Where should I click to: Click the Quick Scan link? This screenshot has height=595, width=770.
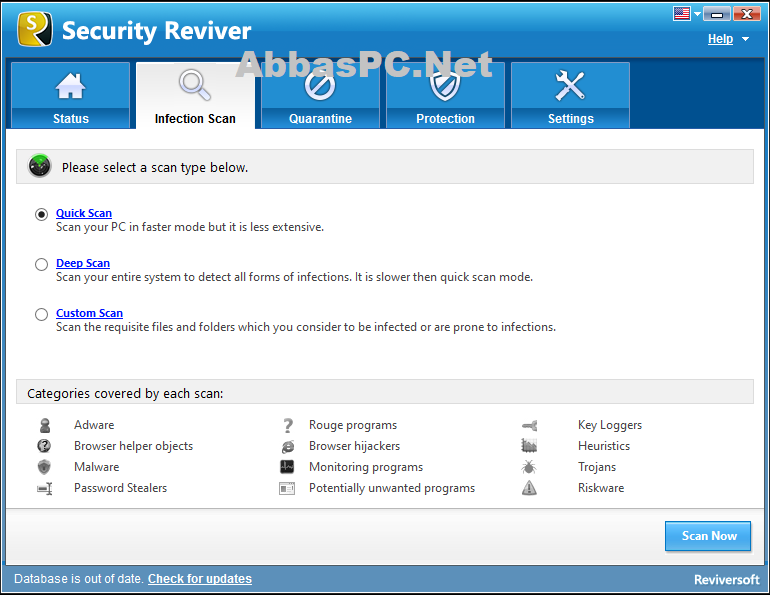tap(84, 213)
